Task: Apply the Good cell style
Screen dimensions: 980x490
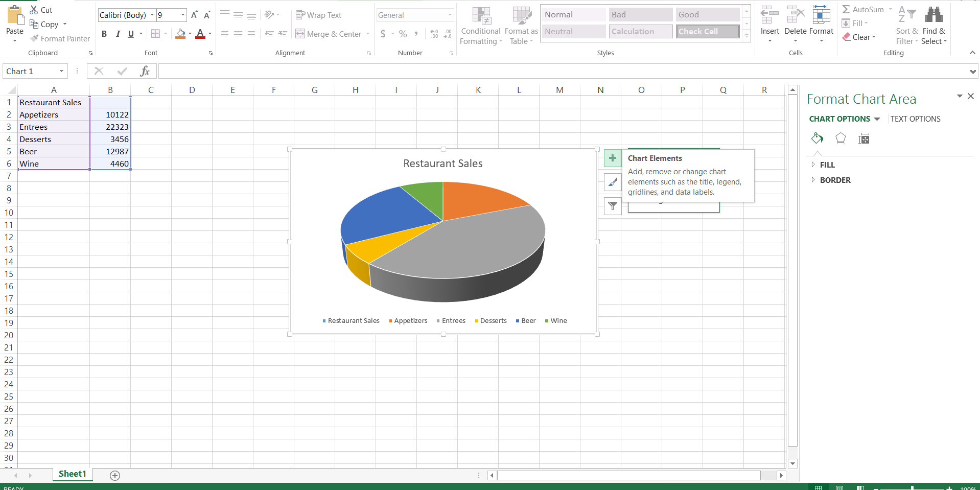Action: pyautogui.click(x=708, y=15)
